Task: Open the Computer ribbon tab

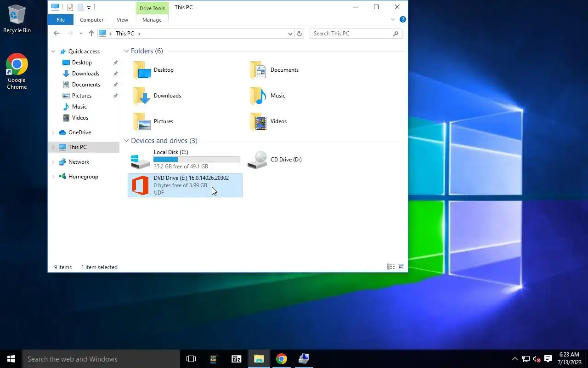Action: (92, 20)
